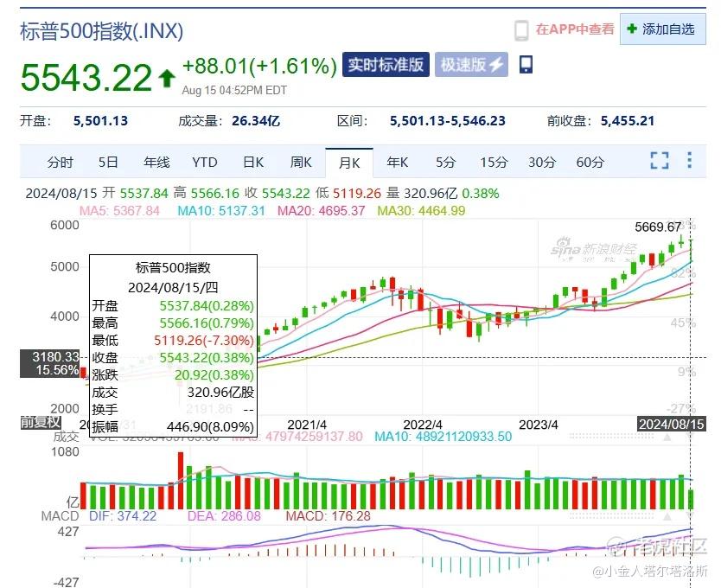Click the tooltip close price 5543.22(0.38%)
The width and height of the screenshot is (721, 588).
[x=207, y=357]
